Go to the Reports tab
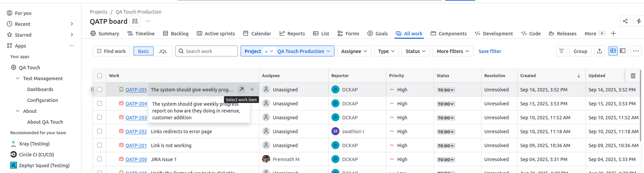The width and height of the screenshot is (644, 173). click(292, 33)
